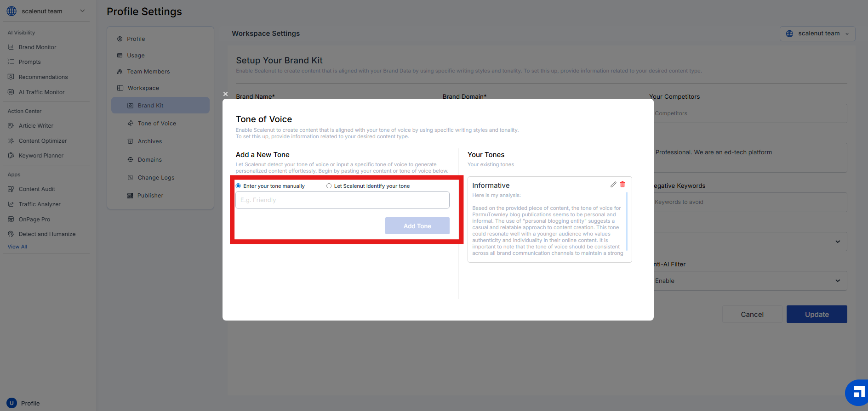This screenshot has height=411, width=868.
Task: Click the Article Writer sidebar icon
Action: coord(11,126)
